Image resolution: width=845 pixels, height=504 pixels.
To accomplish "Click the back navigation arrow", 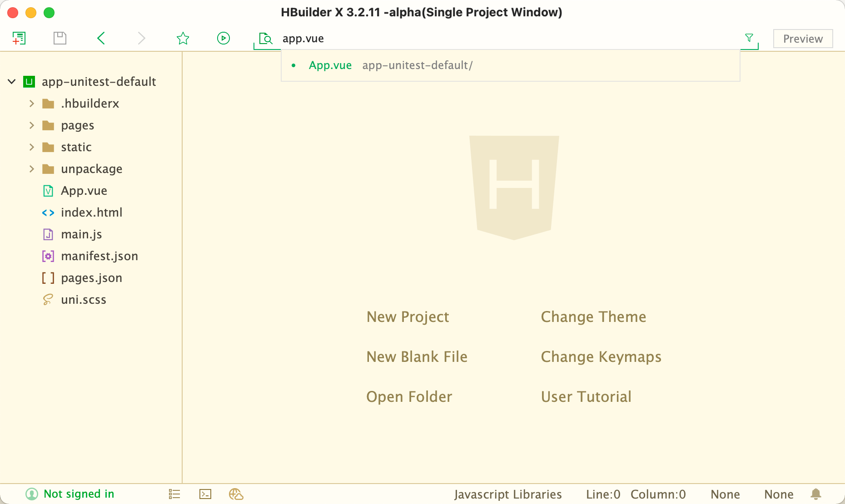I will 101,38.
